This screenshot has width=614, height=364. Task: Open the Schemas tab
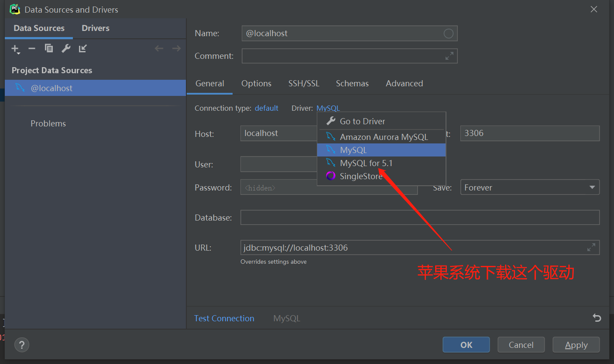(x=352, y=84)
